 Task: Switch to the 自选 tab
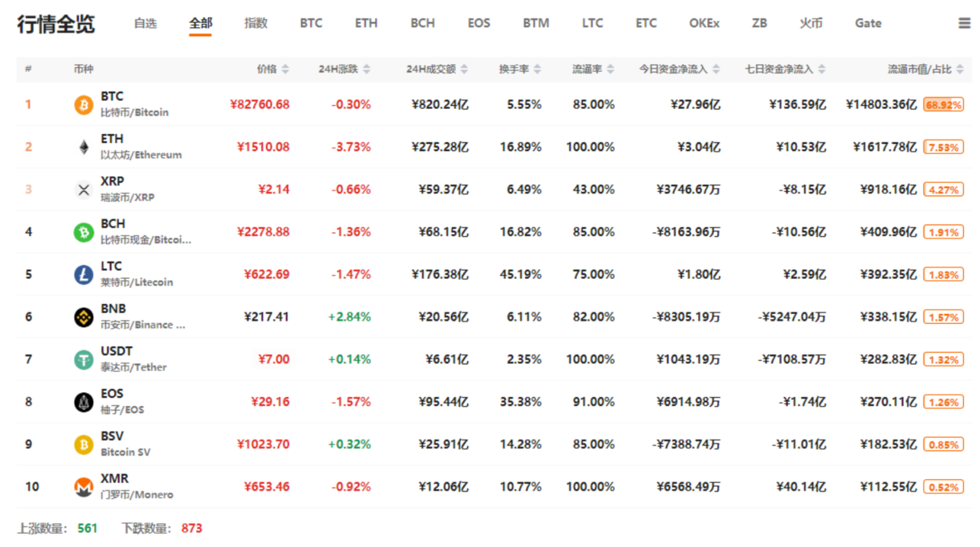[x=145, y=24]
